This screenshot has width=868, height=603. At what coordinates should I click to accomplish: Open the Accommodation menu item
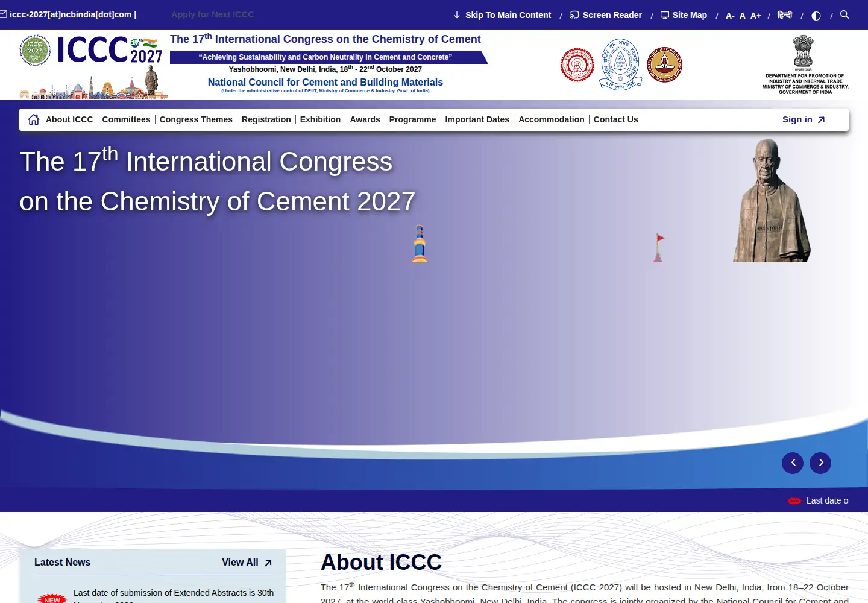(552, 119)
